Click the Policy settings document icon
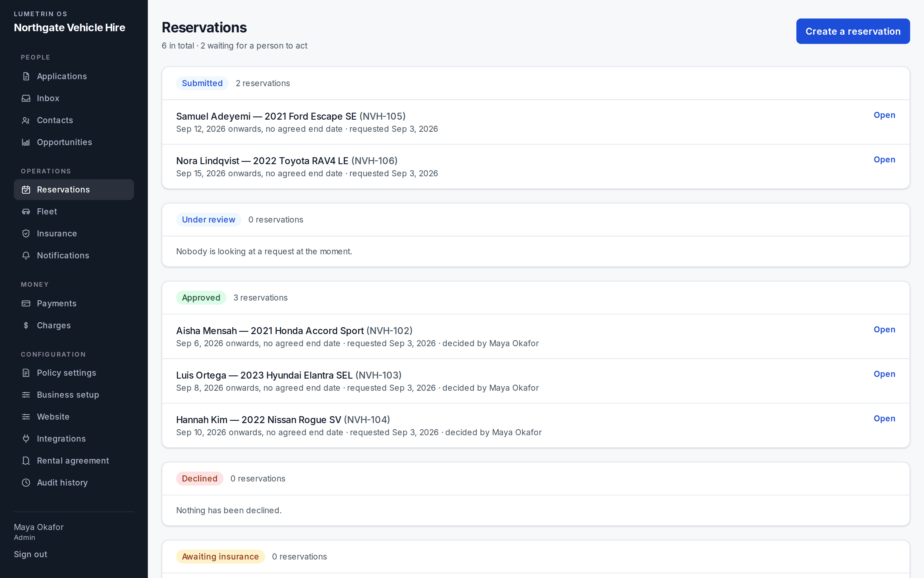924x578 pixels. pyautogui.click(x=26, y=373)
